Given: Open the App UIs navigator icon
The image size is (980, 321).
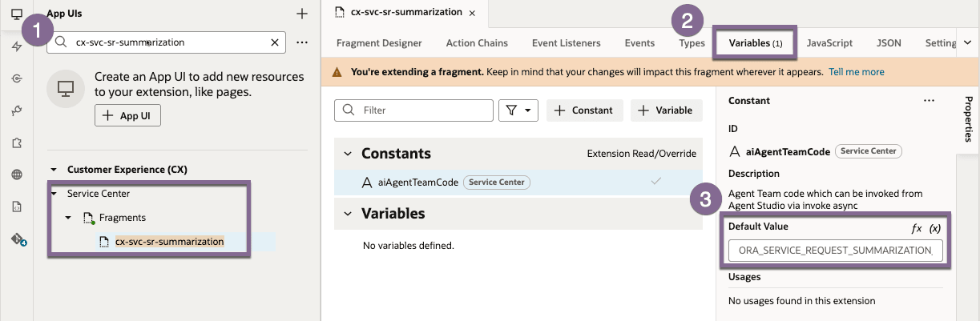Looking at the screenshot, I should [x=16, y=14].
